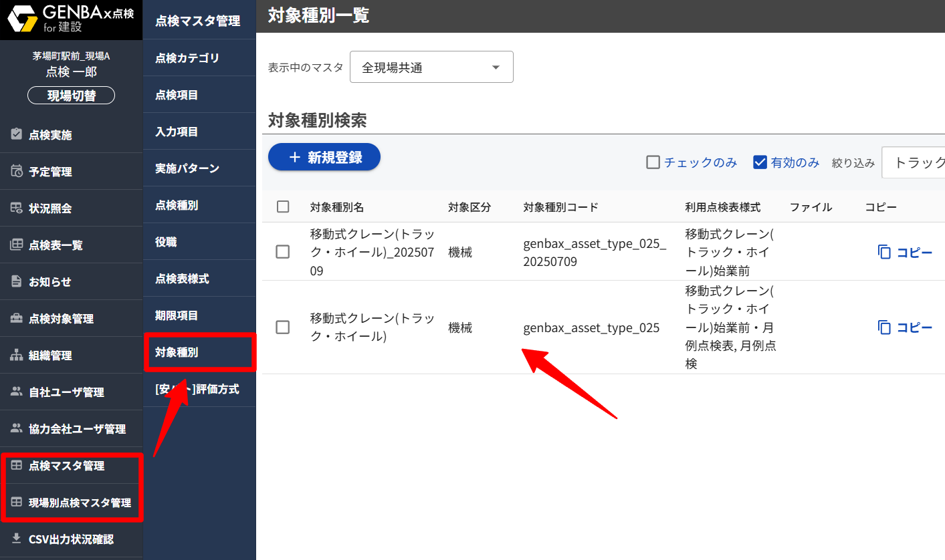
Task: Open お知らせ document icon
Action: point(17,281)
